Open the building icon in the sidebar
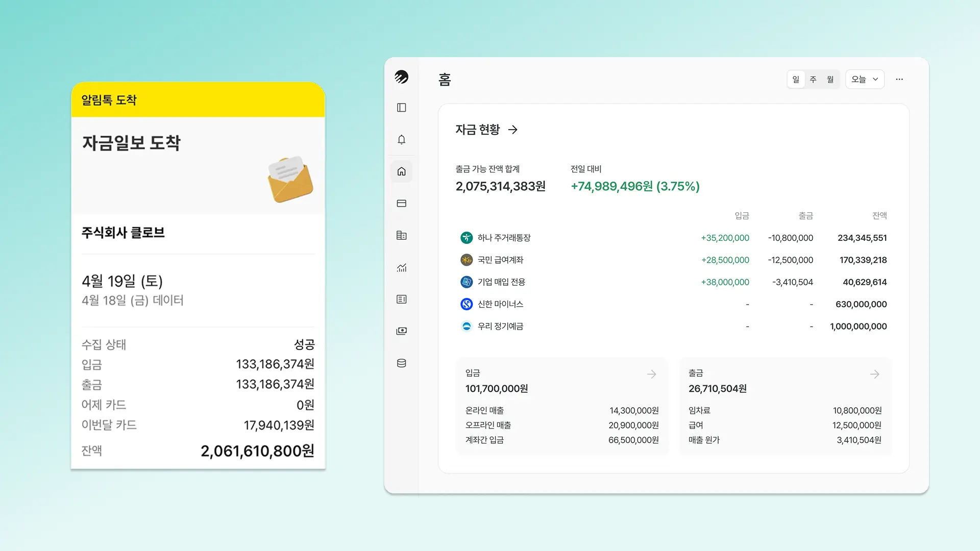This screenshot has width=980, height=551. (x=401, y=235)
